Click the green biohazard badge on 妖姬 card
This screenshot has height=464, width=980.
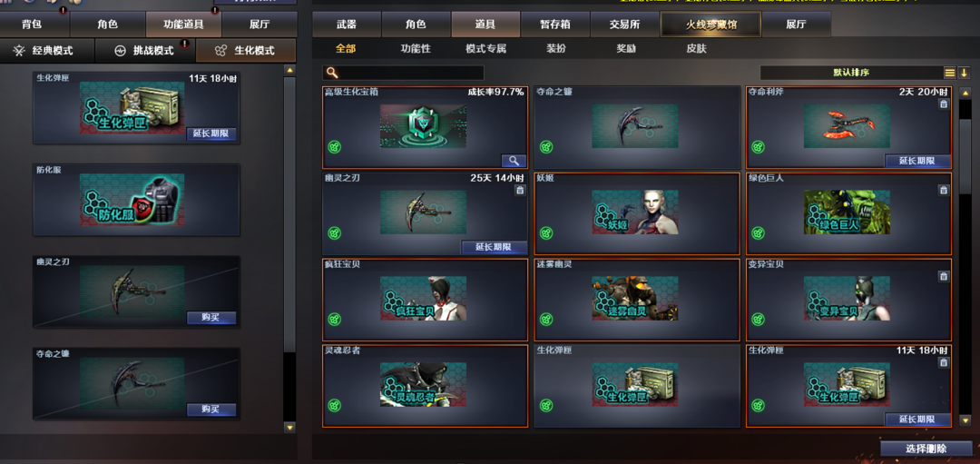click(546, 233)
